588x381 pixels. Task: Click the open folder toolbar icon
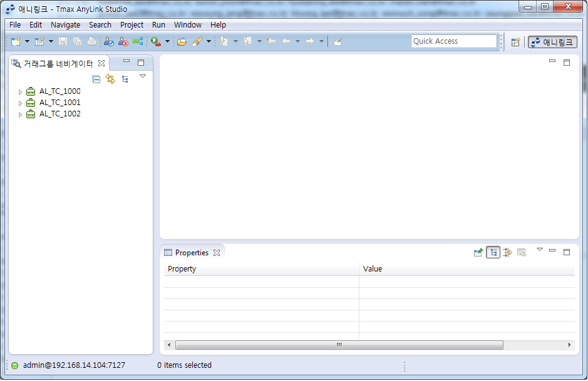click(182, 42)
